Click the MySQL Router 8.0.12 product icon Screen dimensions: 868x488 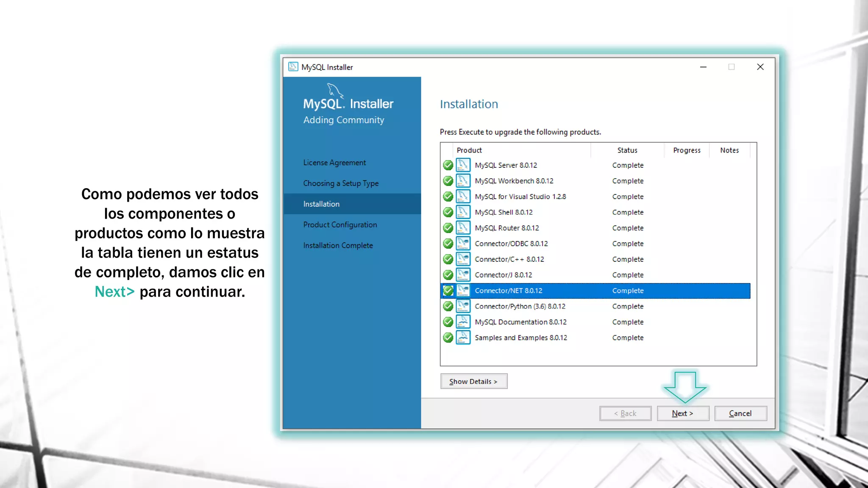(x=463, y=228)
